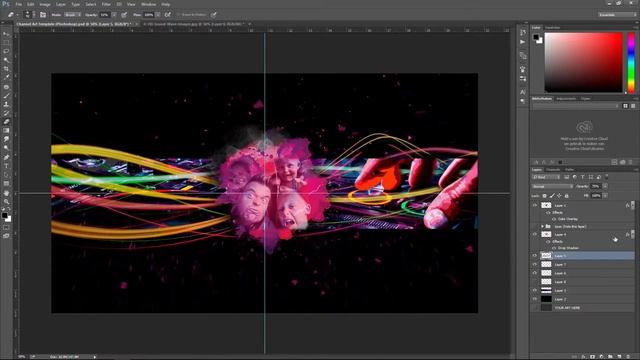Click the foreground color swatch in toolbox
640x360 pixels.
[x=4, y=215]
